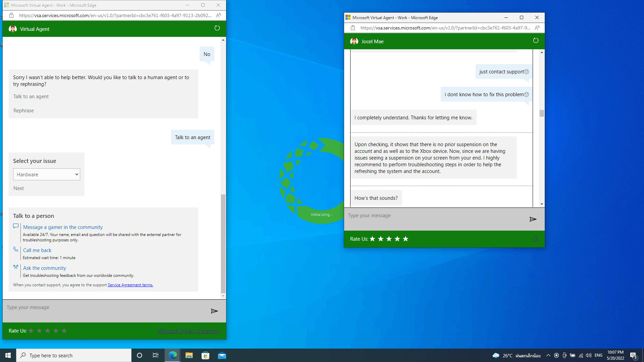Focus message field in Jocel Mae window

[x=435, y=219]
